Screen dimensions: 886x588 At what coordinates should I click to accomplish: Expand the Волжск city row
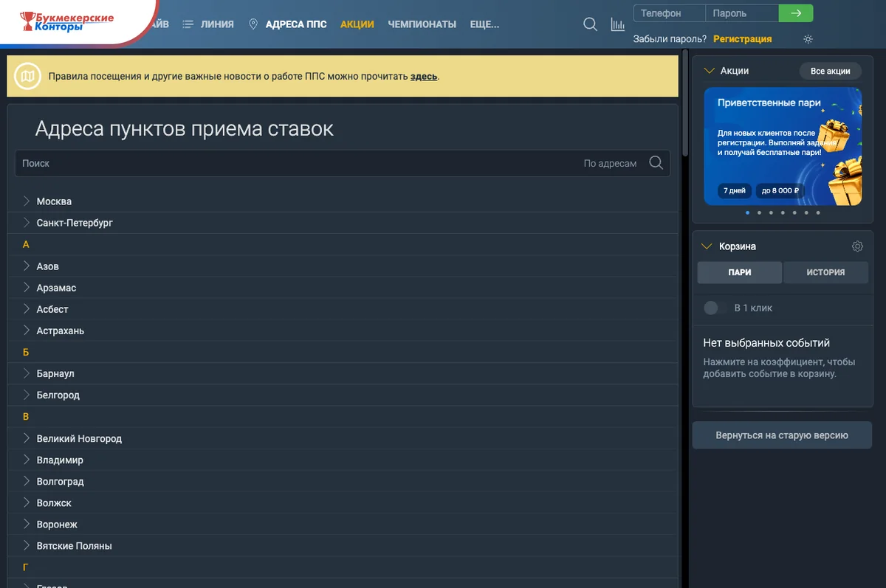[343, 502]
